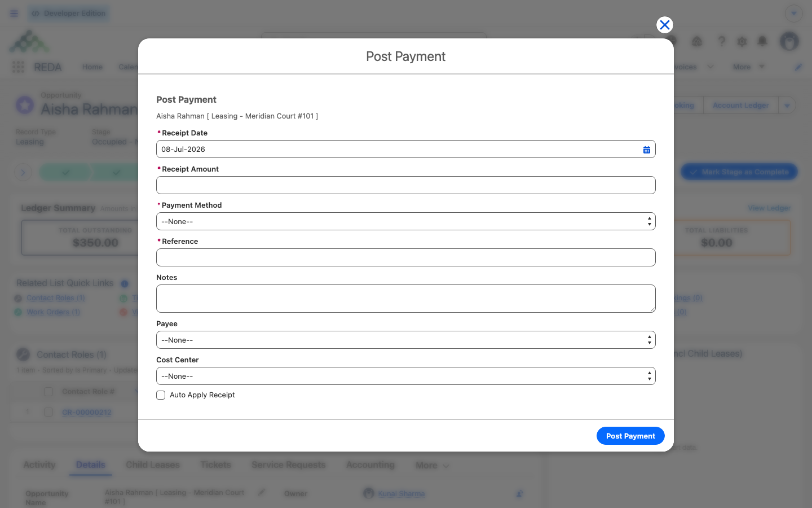Screen dimensions: 812x508
Task: Click the Reference input field
Action: (x=405, y=257)
